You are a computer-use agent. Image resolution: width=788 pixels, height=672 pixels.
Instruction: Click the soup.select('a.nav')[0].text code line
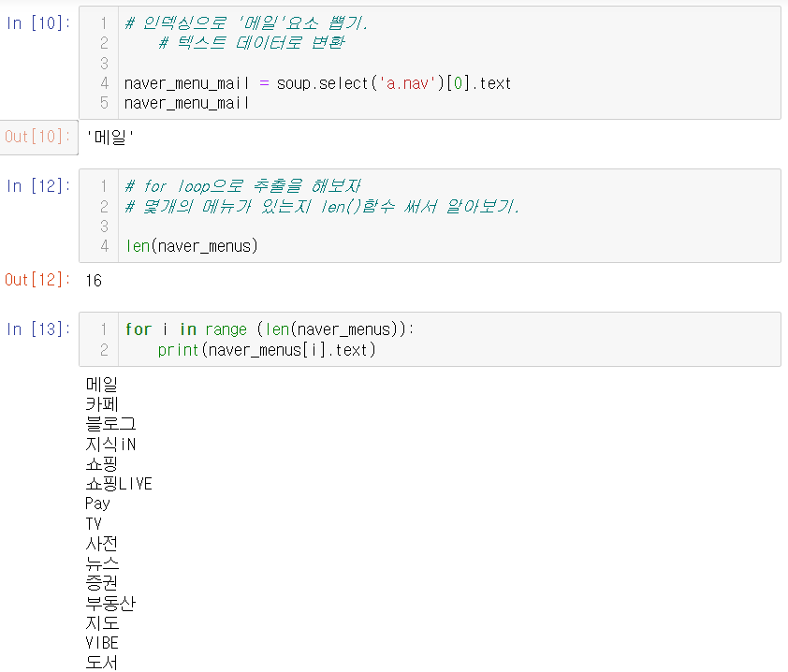coord(317,83)
